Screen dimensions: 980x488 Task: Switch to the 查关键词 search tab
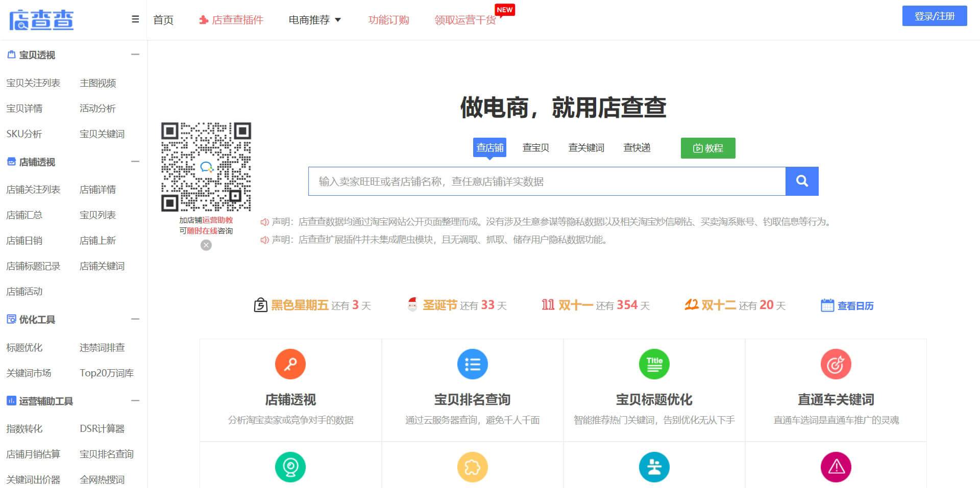click(586, 148)
